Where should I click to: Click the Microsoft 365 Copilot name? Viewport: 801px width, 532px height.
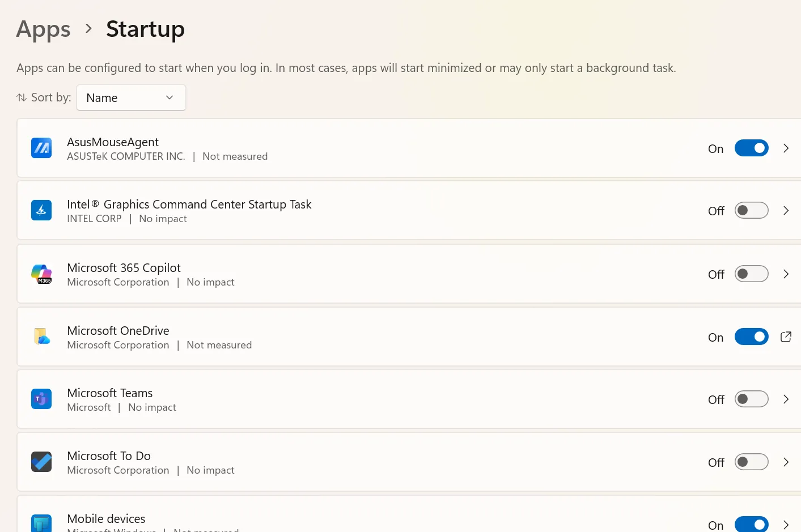pyautogui.click(x=124, y=267)
